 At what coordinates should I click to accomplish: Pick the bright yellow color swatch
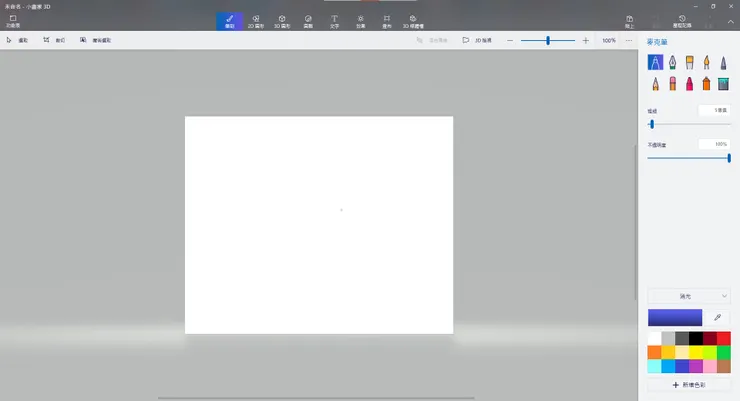(696, 352)
